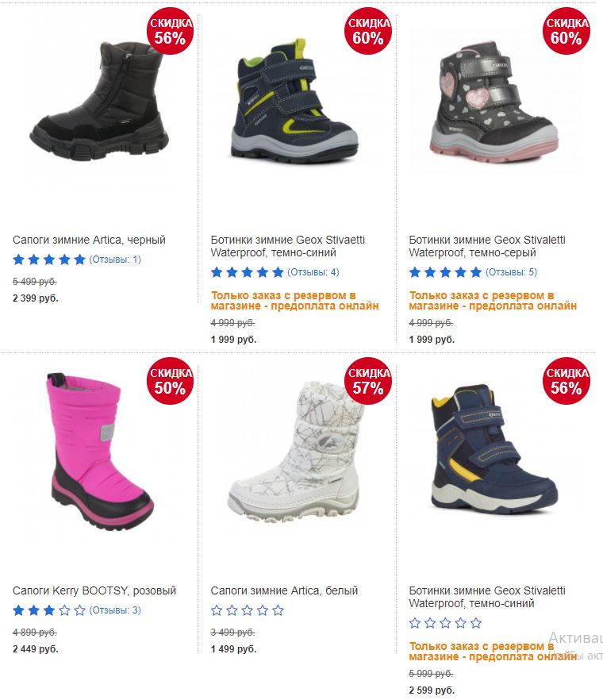Open reviews link (Отзывы: 4) for Geox Stivaetti
Image resolution: width=603 pixels, height=700 pixels.
(x=313, y=272)
